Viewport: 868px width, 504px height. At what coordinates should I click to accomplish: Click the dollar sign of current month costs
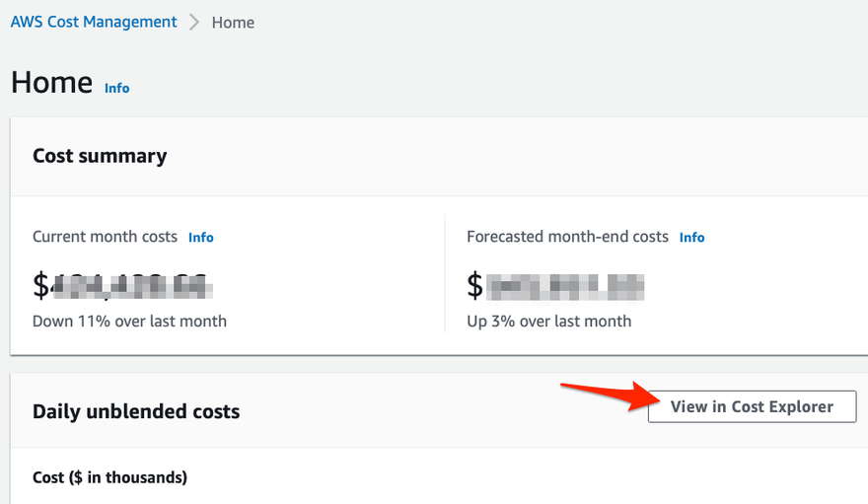point(40,286)
